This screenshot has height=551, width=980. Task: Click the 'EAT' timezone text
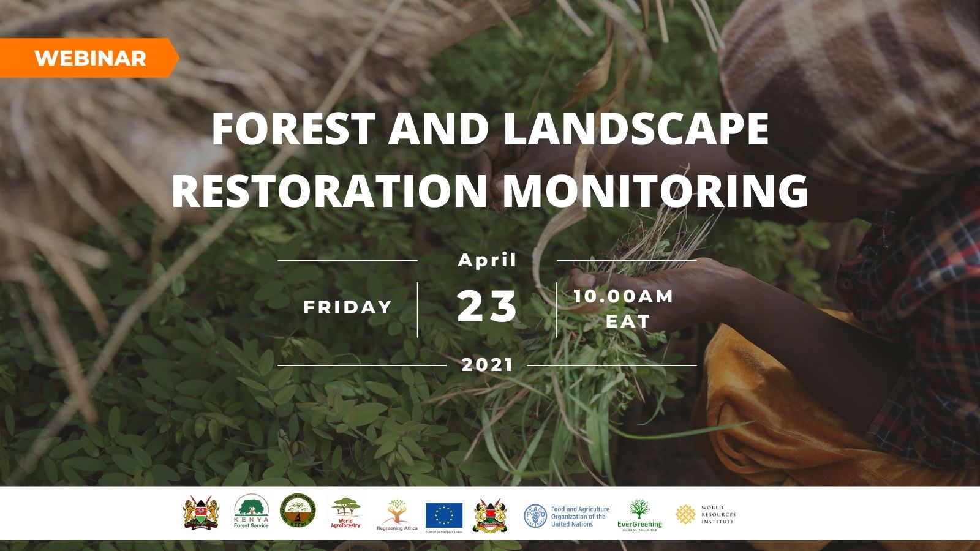click(x=628, y=321)
